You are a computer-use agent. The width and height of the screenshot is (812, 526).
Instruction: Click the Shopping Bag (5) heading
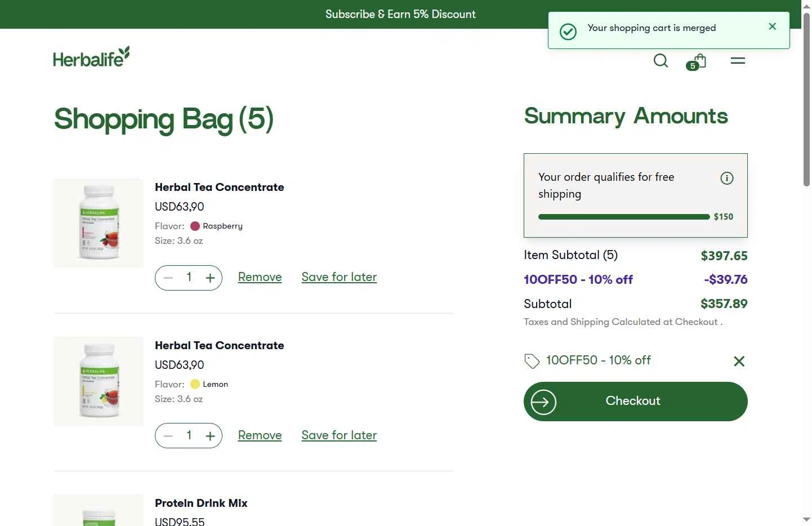click(164, 119)
